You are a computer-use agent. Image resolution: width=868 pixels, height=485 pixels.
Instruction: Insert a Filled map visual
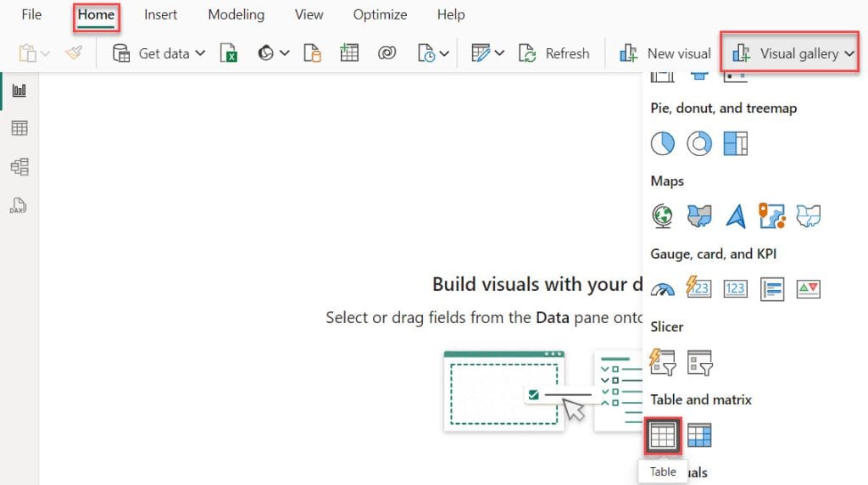pos(699,216)
